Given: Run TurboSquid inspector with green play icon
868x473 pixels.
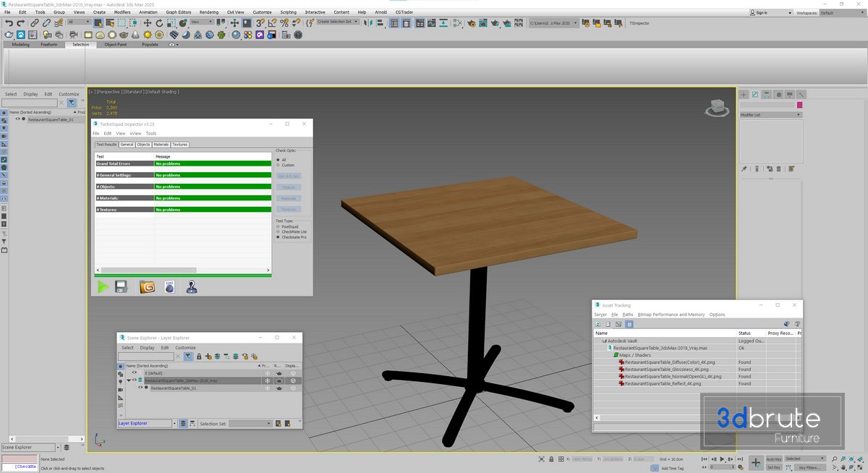Looking at the screenshot, I should click(x=103, y=287).
